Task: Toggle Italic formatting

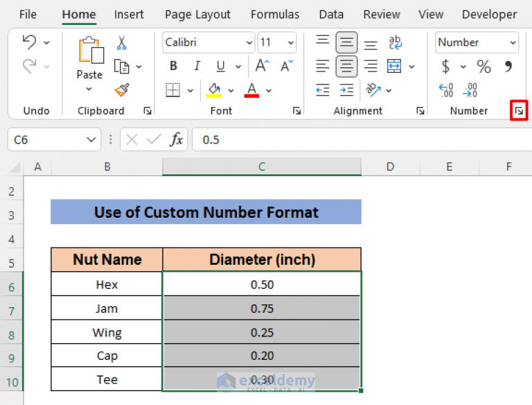Action: pyautogui.click(x=197, y=66)
